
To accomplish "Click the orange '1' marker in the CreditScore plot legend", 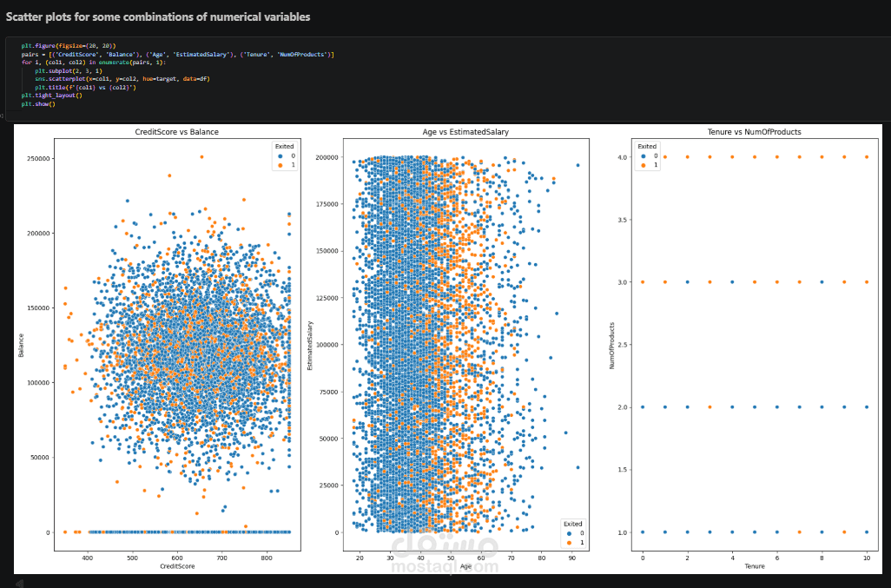I will click(280, 165).
